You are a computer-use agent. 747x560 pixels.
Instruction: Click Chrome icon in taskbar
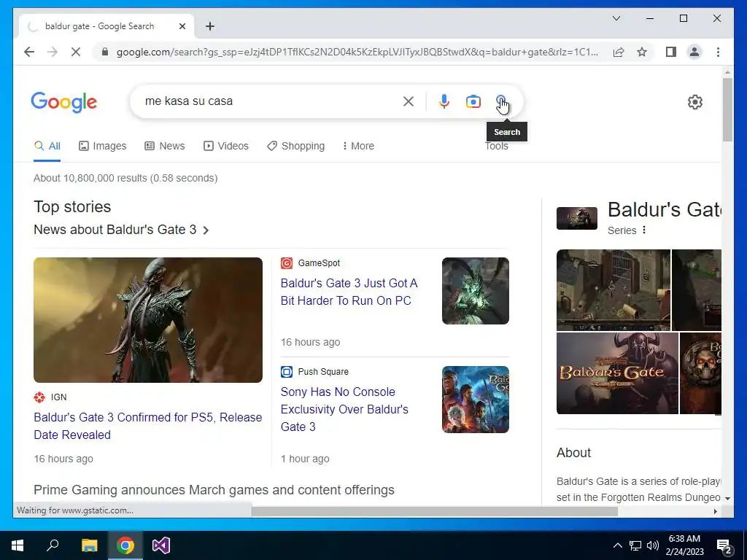125,545
